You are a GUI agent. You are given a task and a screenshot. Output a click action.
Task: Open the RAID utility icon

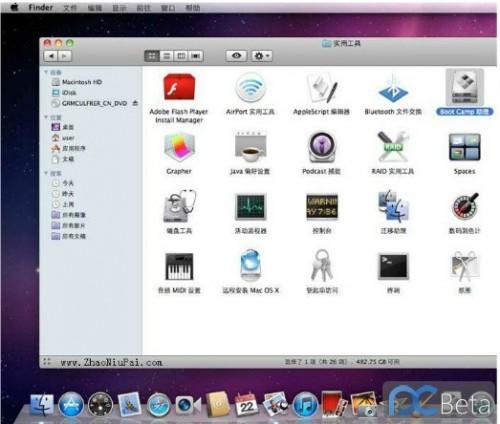(x=393, y=147)
